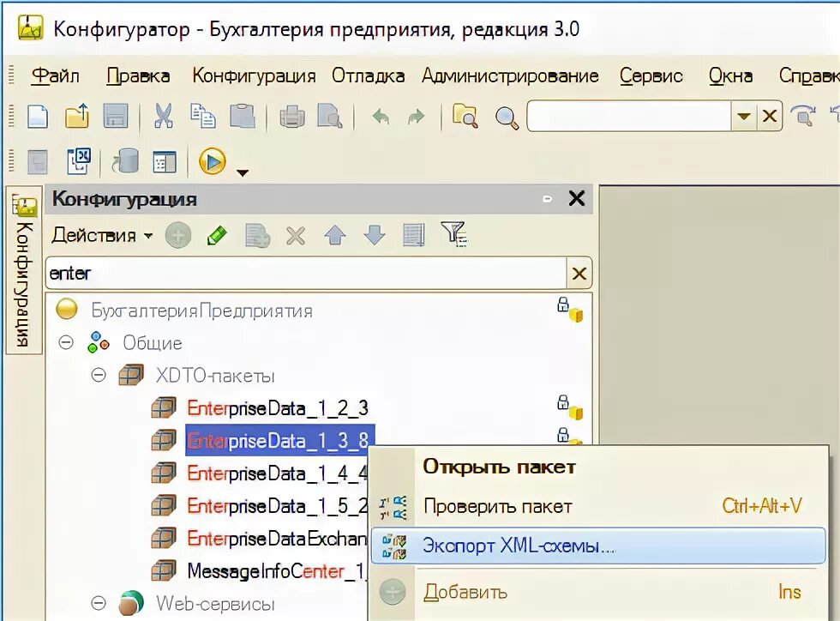
Task: Minimize the Конфигурация panel pin button
Action: [547, 199]
